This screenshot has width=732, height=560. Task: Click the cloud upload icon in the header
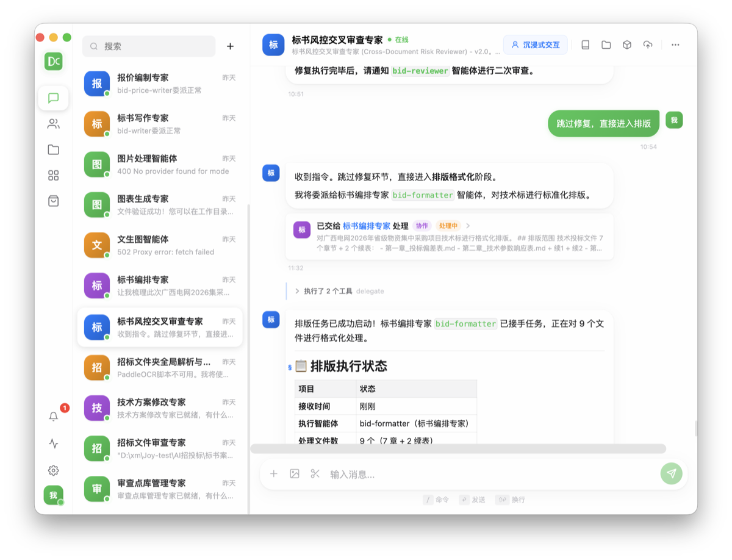(647, 45)
